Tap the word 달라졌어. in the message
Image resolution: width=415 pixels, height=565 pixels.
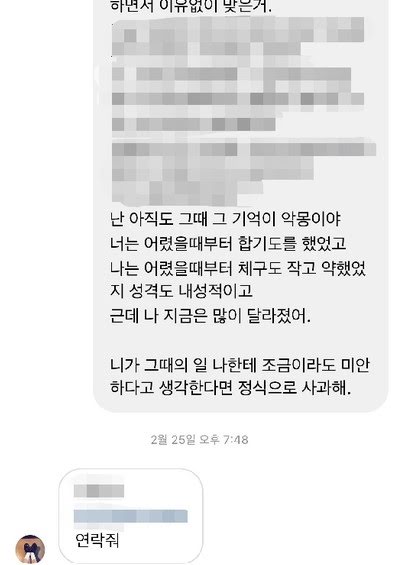click(278, 316)
